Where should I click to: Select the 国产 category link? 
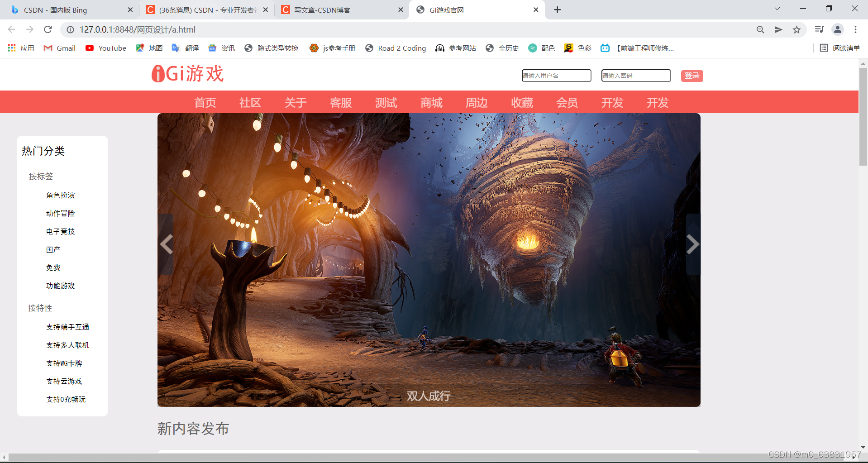53,249
